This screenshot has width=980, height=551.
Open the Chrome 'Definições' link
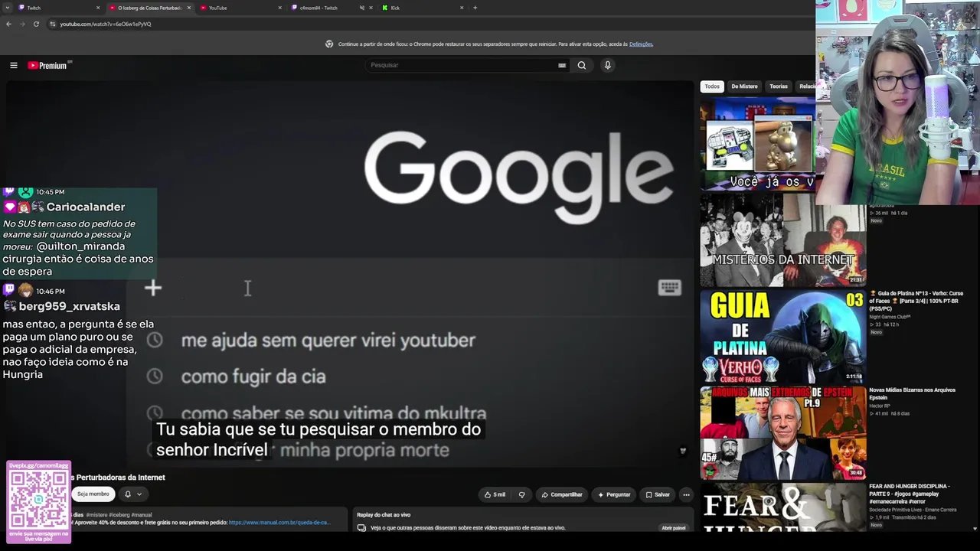[641, 44]
